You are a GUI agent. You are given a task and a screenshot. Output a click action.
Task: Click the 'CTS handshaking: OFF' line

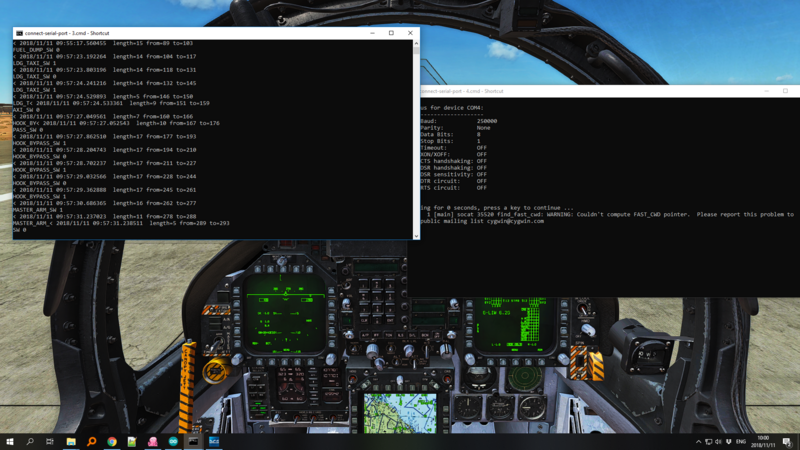[454, 161]
